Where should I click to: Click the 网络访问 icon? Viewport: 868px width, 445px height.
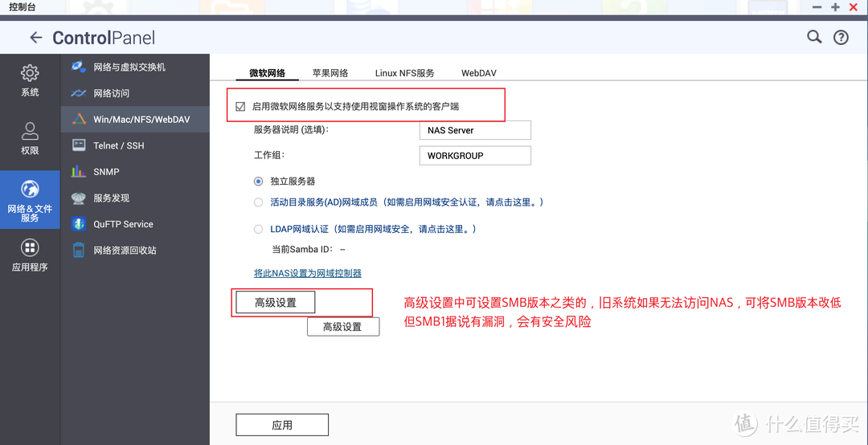pos(79,93)
